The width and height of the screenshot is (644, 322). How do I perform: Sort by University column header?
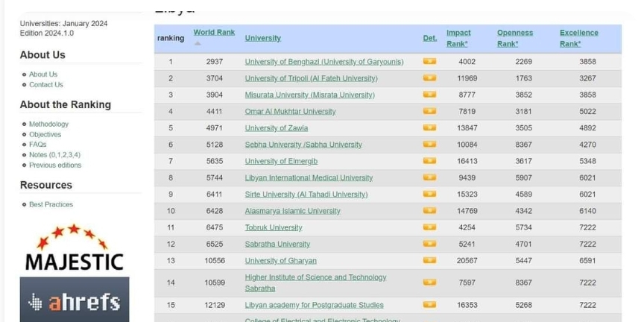point(263,38)
